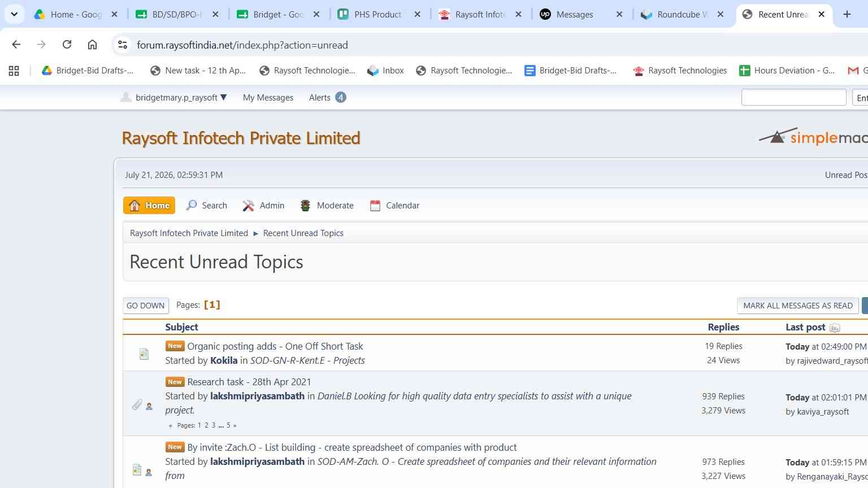868x488 pixels.
Task: Open the Admin tools icon
Action: (248, 206)
